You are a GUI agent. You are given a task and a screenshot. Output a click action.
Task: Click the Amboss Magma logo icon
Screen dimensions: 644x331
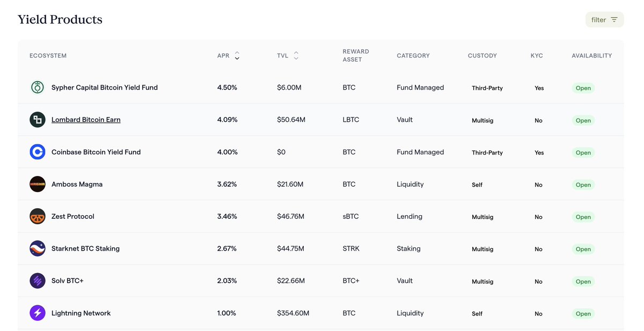click(x=38, y=184)
